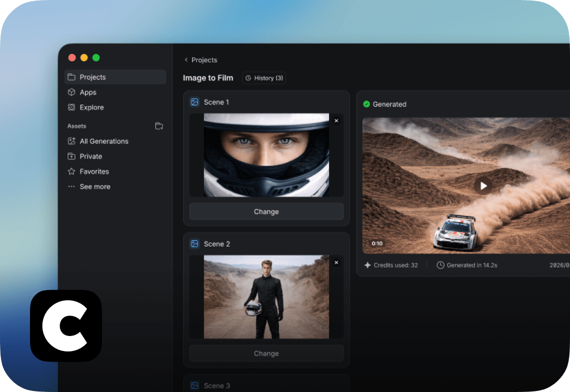Click the Scene 2 label
Screen dimensions: 570x392
[x=216, y=244]
